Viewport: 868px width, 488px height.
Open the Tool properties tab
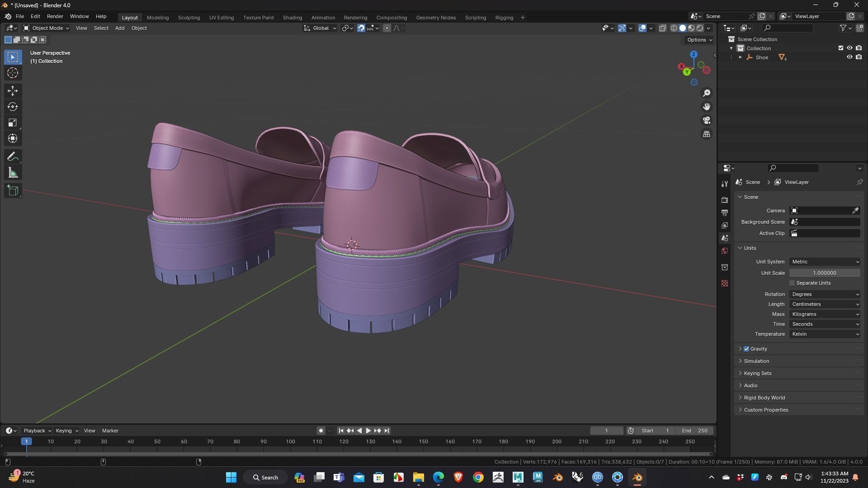pos(725,184)
